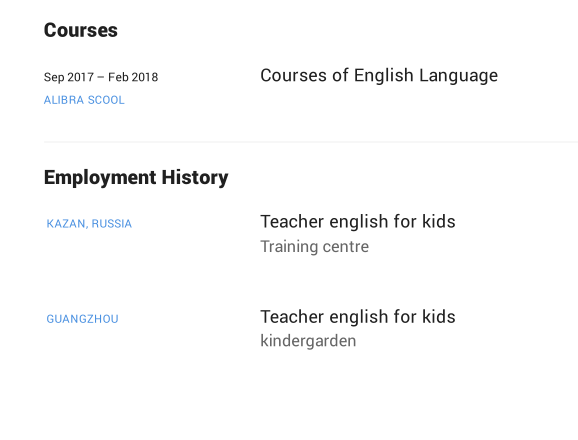Click the Training centre subtitle

[314, 247]
